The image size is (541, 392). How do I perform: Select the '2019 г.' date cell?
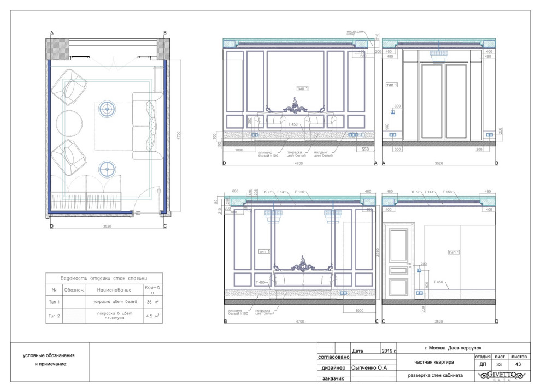coord(387,351)
